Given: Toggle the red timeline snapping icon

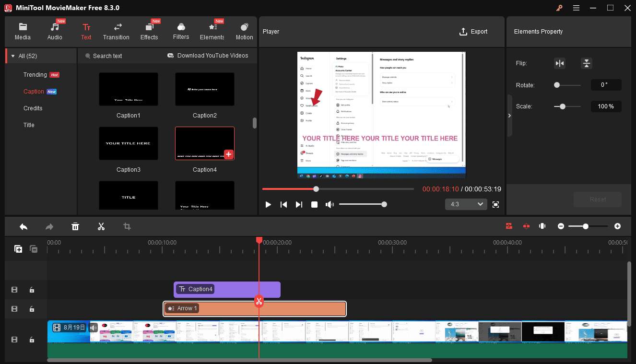Looking at the screenshot, I should pyautogui.click(x=509, y=226).
